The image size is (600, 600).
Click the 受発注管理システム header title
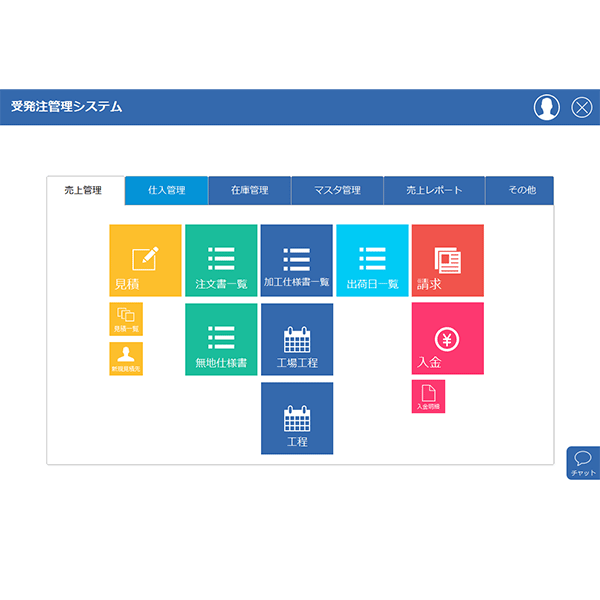tap(66, 106)
